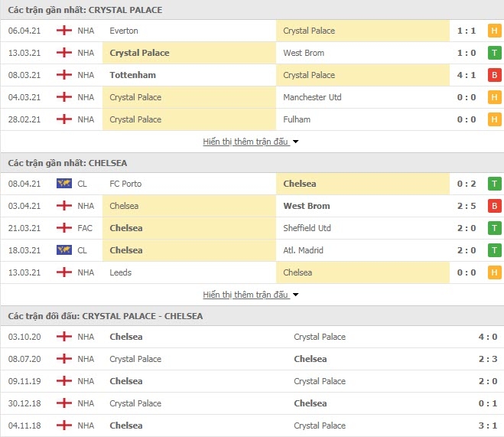Open the Fulham team link on 28.02.21
The image size is (504, 437).
tap(297, 119)
